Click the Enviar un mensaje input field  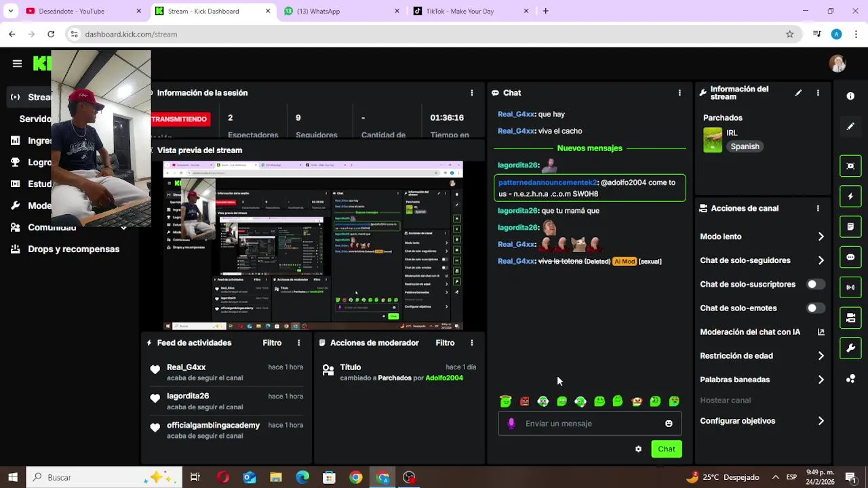590,424
